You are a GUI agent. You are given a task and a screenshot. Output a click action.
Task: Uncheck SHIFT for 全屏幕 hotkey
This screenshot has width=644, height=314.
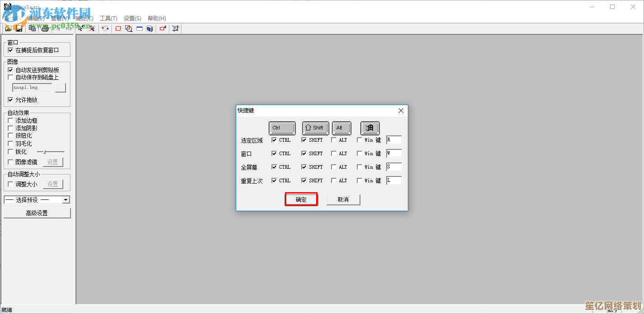pyautogui.click(x=304, y=167)
